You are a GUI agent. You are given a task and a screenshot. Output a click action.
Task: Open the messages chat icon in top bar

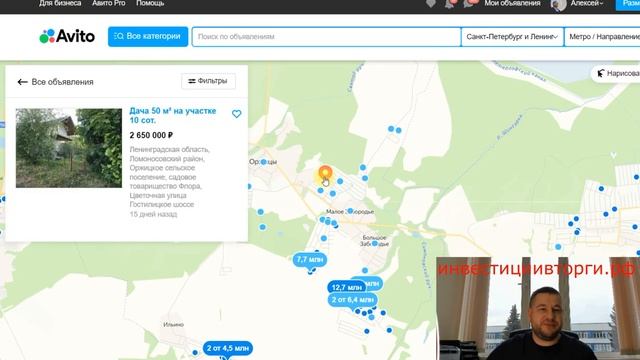(470, 3)
